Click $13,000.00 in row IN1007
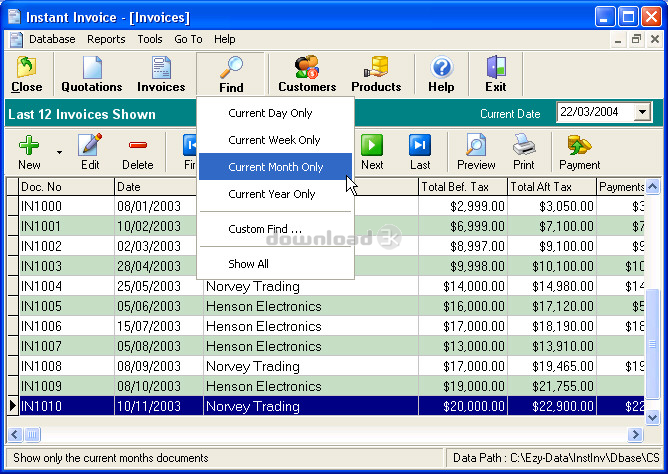Image resolution: width=668 pixels, height=474 pixels. click(474, 346)
